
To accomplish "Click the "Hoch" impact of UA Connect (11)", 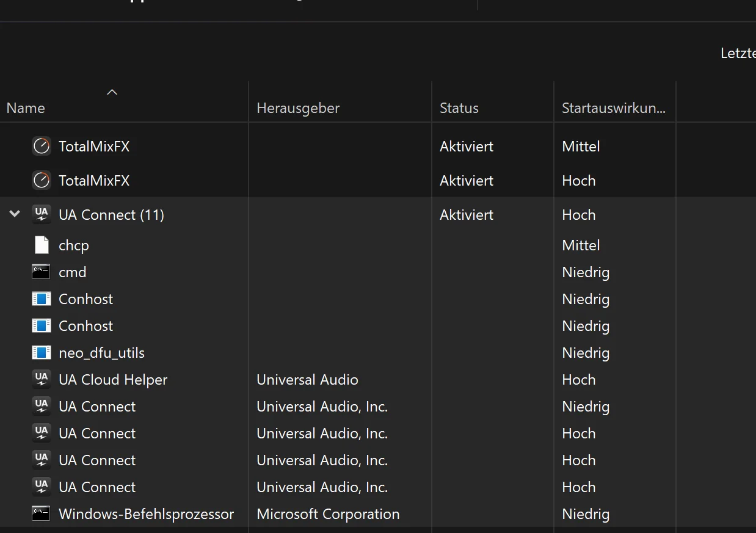I will (x=578, y=215).
